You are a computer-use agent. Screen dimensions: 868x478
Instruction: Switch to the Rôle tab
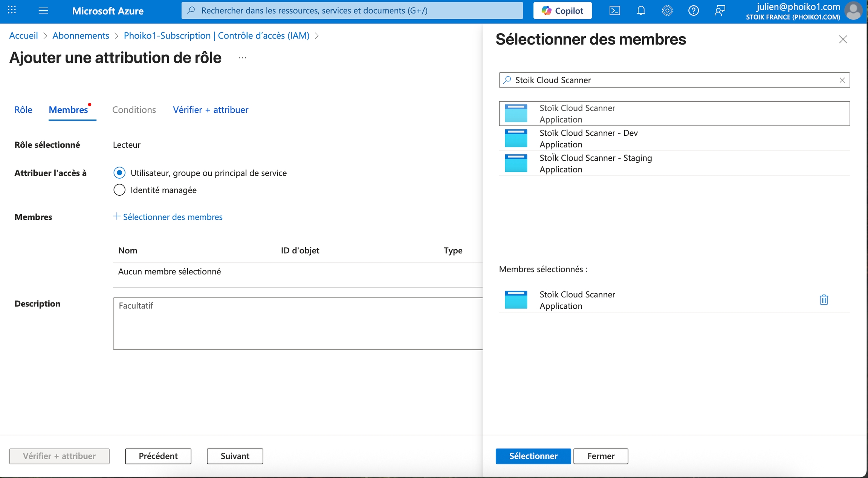click(x=23, y=110)
